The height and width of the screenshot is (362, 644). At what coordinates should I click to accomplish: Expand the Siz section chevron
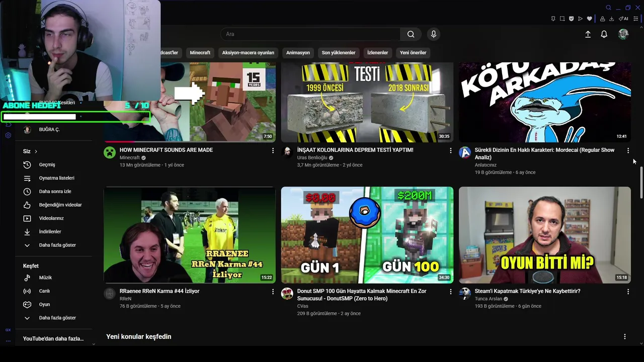pyautogui.click(x=36, y=151)
